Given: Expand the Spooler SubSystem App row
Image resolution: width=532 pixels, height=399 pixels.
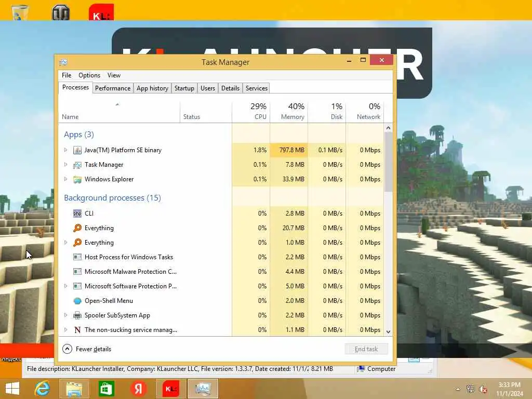Looking at the screenshot, I should (66, 315).
